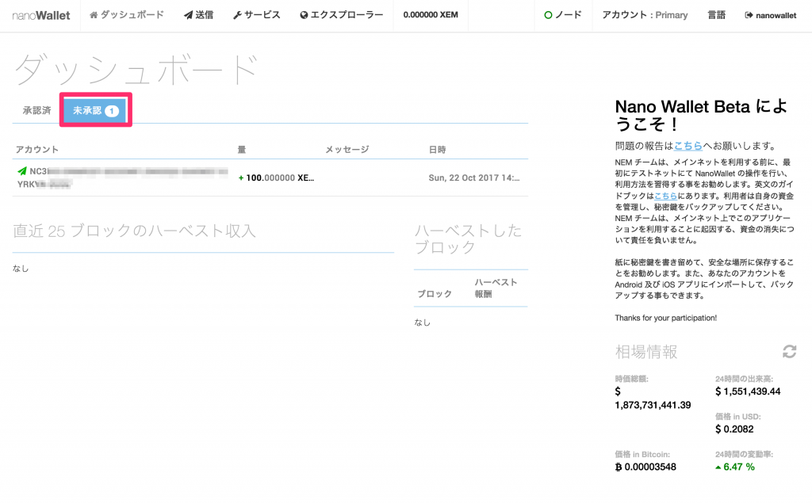Open the サービス menu

pyautogui.click(x=256, y=15)
